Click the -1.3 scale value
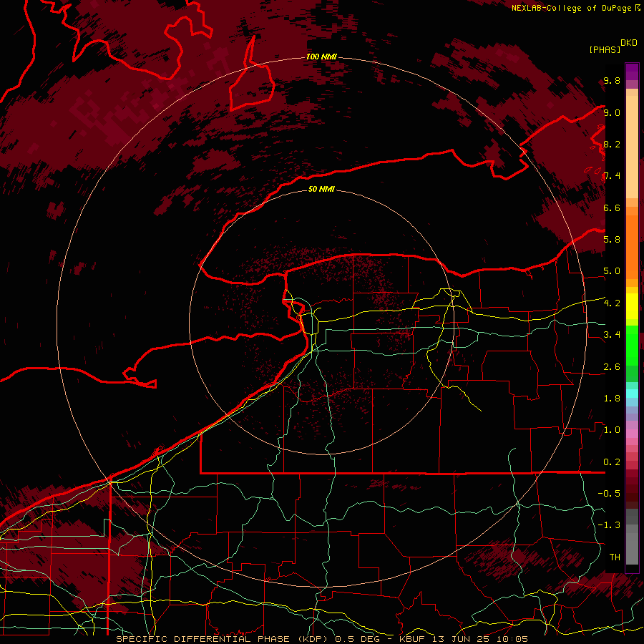 click(609, 525)
